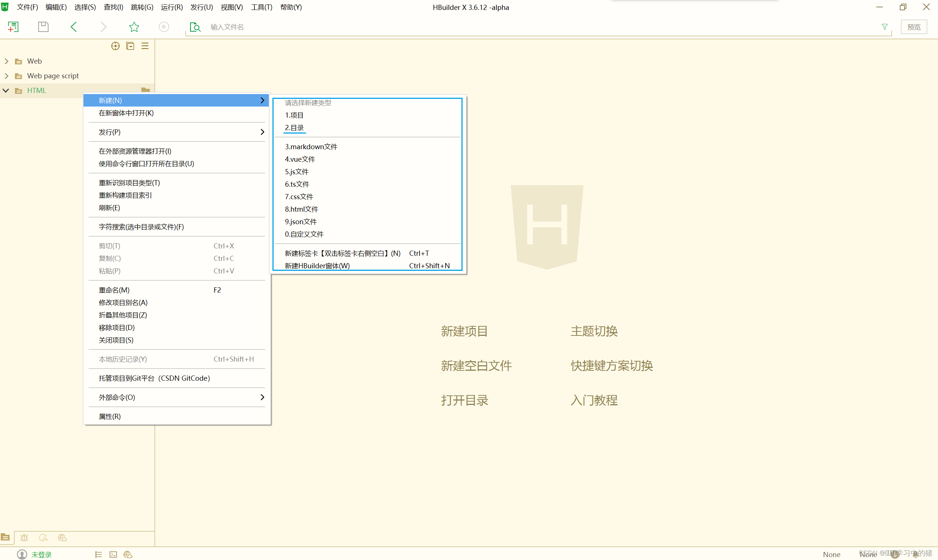Screen dimensions: 938x560
Task: Open terminal icon in status bar
Action: click(113, 554)
